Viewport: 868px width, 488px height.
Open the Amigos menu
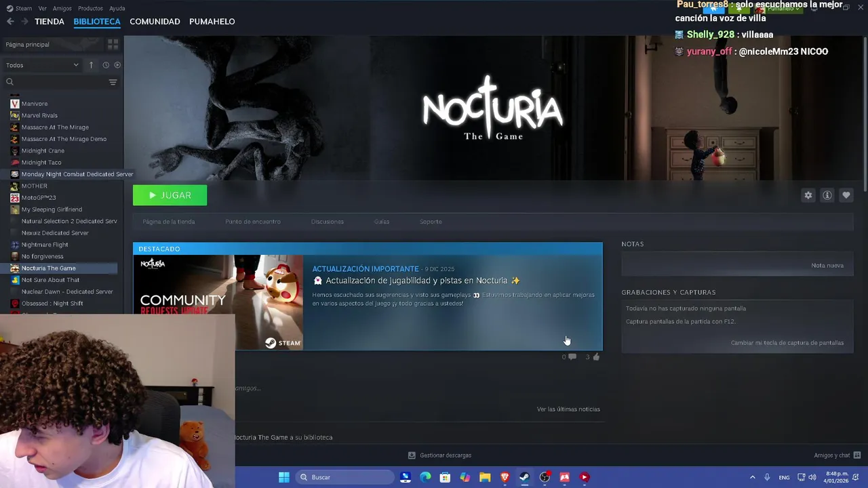(62, 8)
